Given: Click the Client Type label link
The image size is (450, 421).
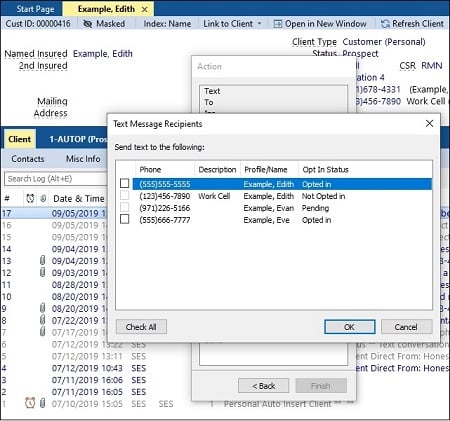Looking at the screenshot, I should tap(314, 42).
